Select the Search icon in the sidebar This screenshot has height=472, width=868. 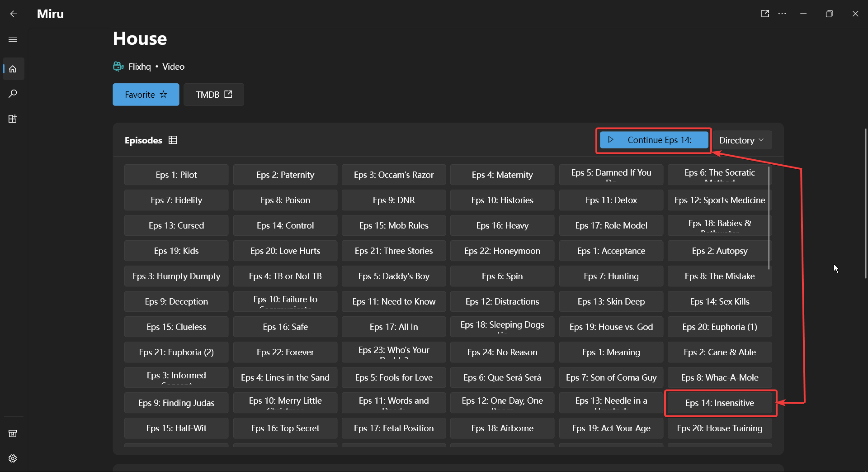pyautogui.click(x=13, y=94)
